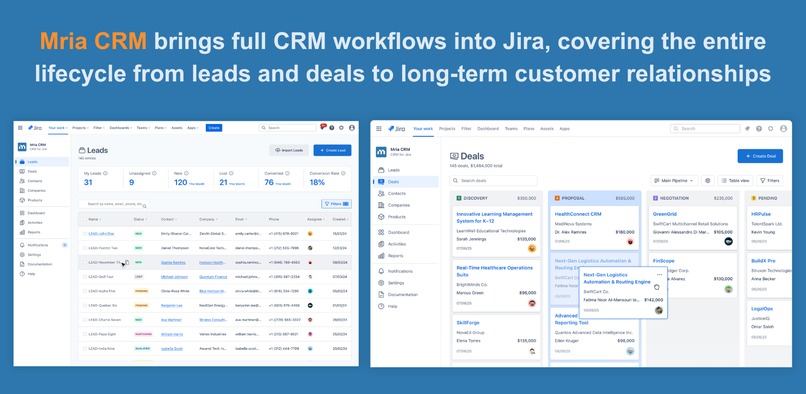806x394 pixels.
Task: Click assignee avatar on GreenGrid deal card
Action: tap(728, 241)
